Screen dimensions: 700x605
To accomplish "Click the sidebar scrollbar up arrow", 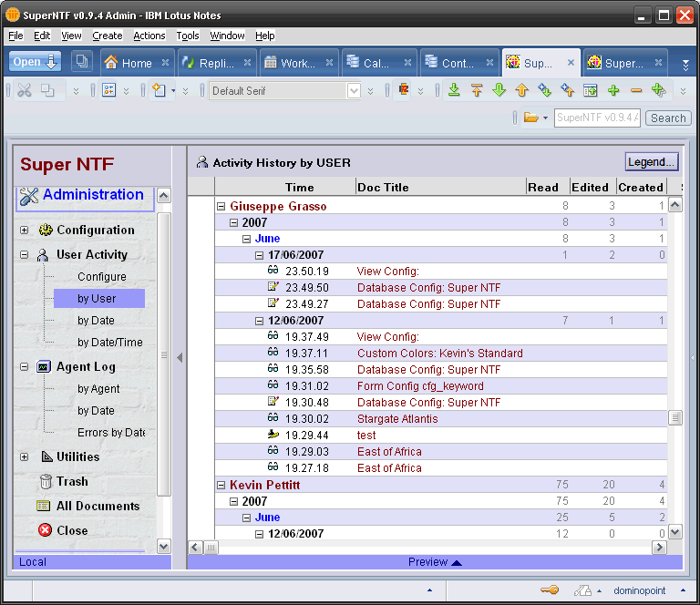I will click(x=164, y=195).
